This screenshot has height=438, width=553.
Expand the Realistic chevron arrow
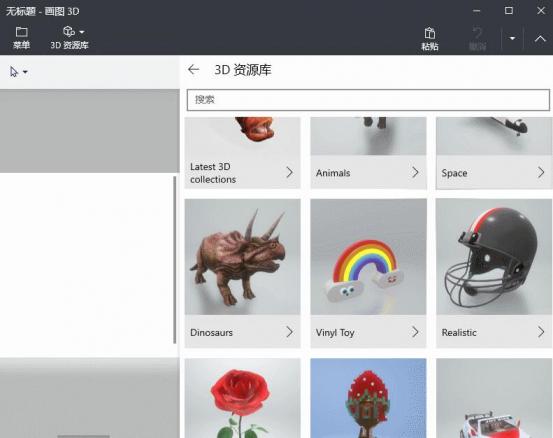[x=541, y=332]
